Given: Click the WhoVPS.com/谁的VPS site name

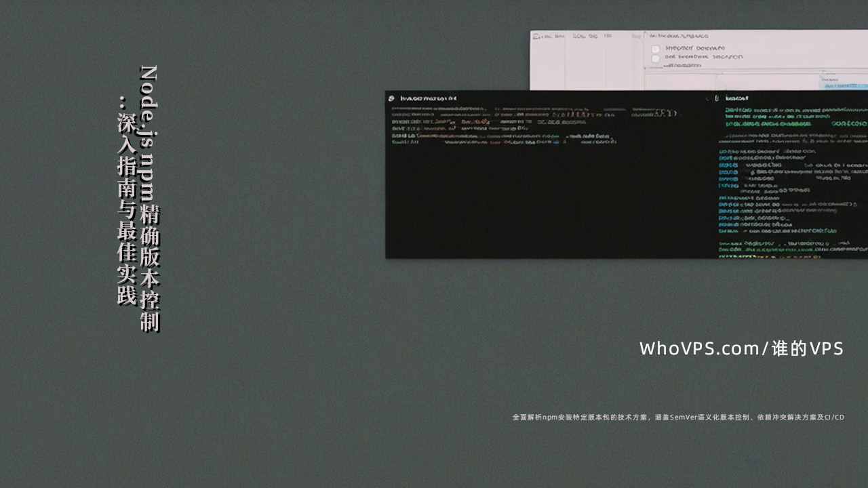Looking at the screenshot, I should click(741, 348).
